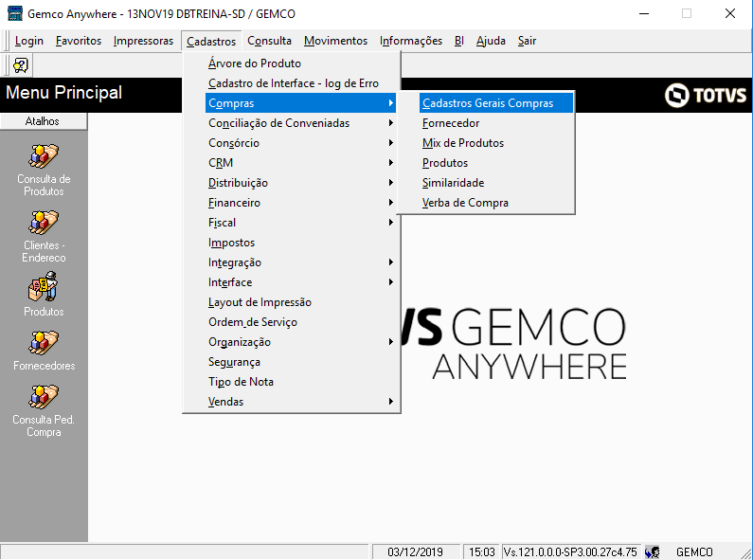This screenshot has height=560, width=753.
Task: Open the Login menu
Action: pyautogui.click(x=28, y=41)
